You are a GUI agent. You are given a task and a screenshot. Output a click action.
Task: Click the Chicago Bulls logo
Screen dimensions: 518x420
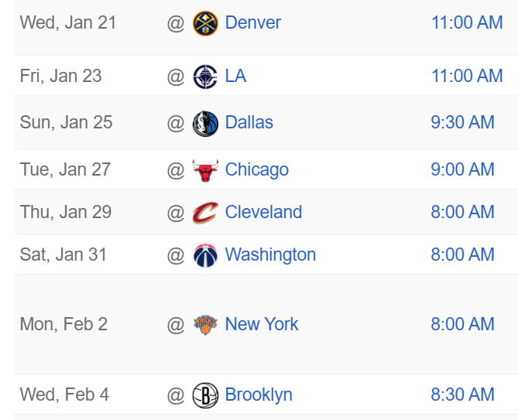205,170
